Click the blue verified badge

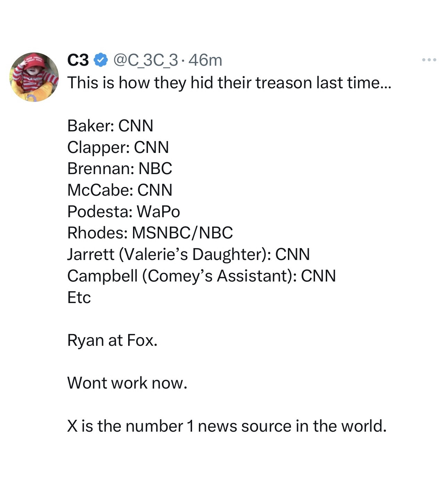pyautogui.click(x=101, y=60)
